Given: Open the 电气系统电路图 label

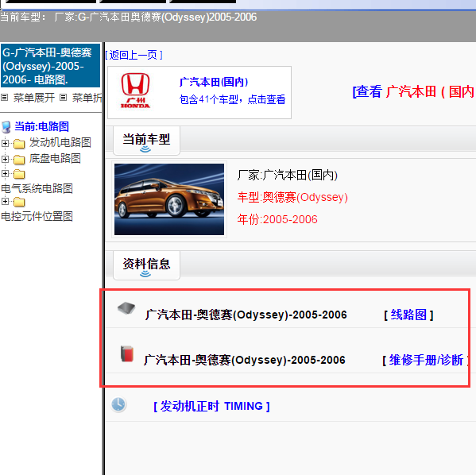Looking at the screenshot, I should (37, 188).
